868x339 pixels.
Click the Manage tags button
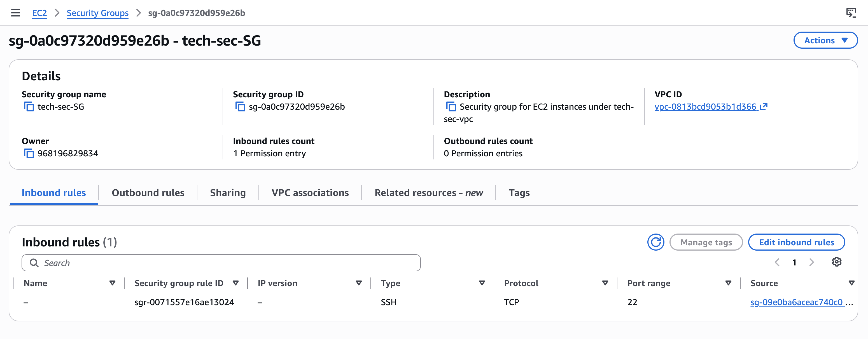pos(706,242)
